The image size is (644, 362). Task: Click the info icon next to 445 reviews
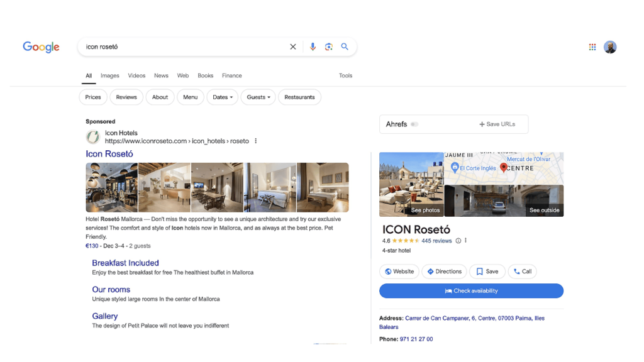(x=458, y=241)
